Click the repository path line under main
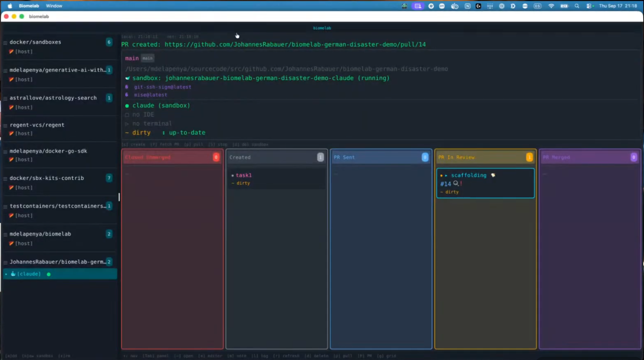The image size is (644, 360). 287,69
